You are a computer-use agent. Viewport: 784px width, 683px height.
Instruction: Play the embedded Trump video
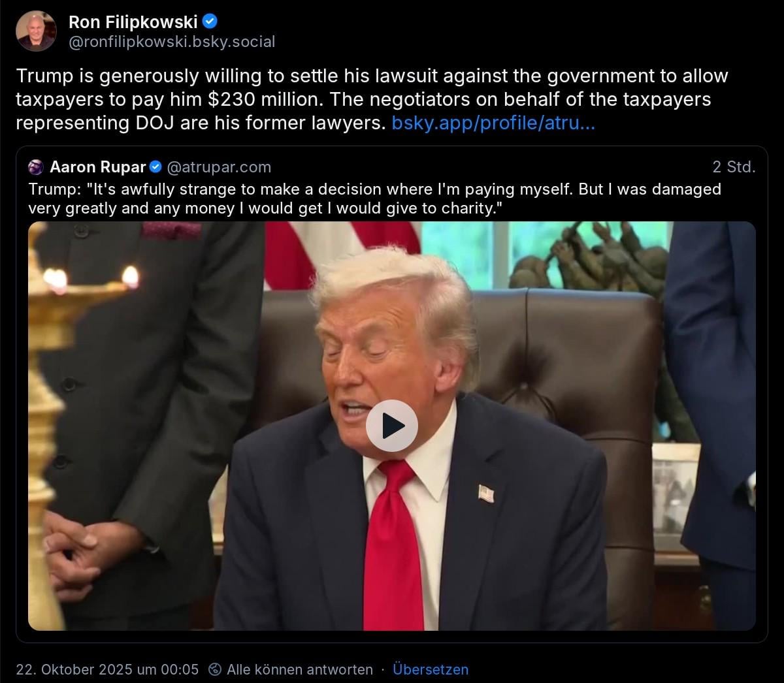tap(391, 426)
